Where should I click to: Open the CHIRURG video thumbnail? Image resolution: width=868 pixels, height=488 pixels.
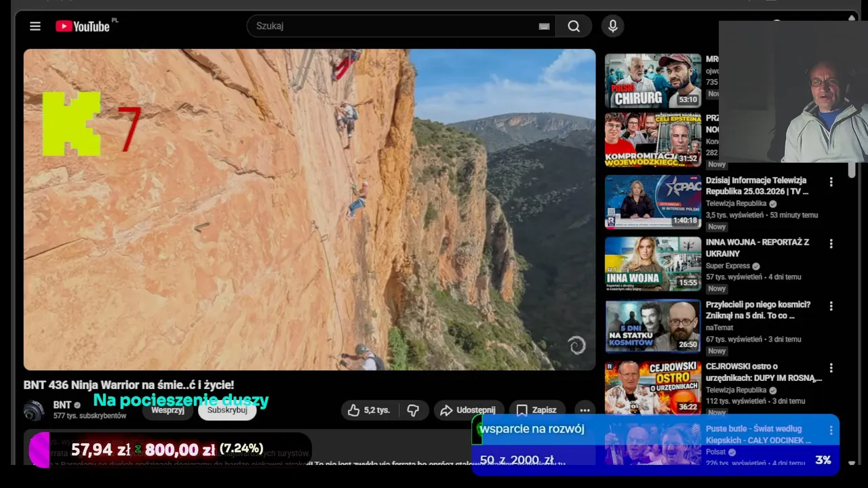653,81
